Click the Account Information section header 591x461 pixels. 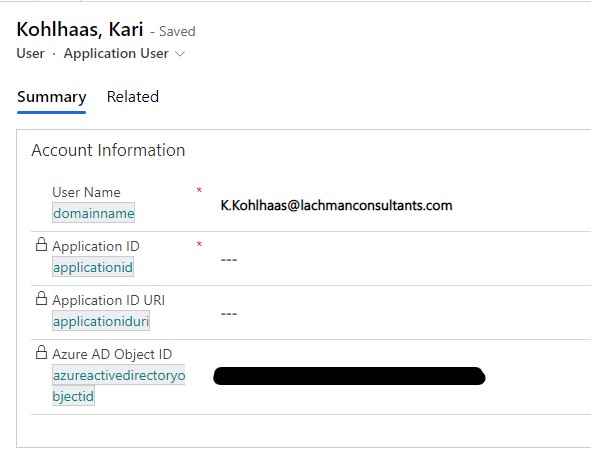[109, 150]
